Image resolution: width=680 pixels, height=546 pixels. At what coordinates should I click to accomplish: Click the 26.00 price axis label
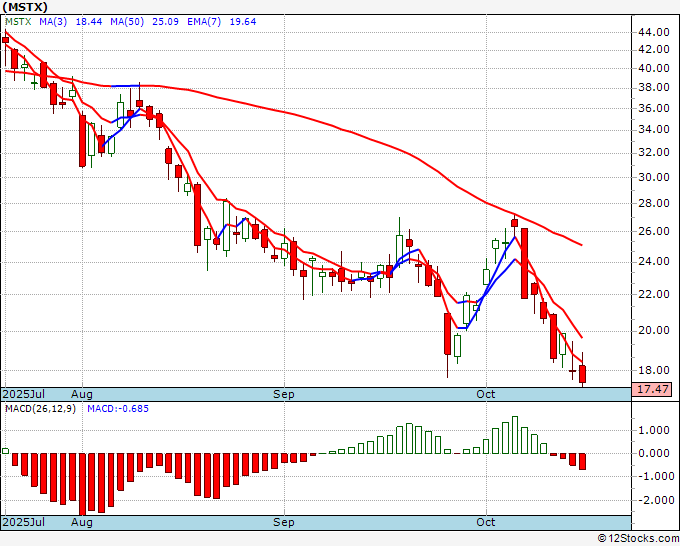654,231
